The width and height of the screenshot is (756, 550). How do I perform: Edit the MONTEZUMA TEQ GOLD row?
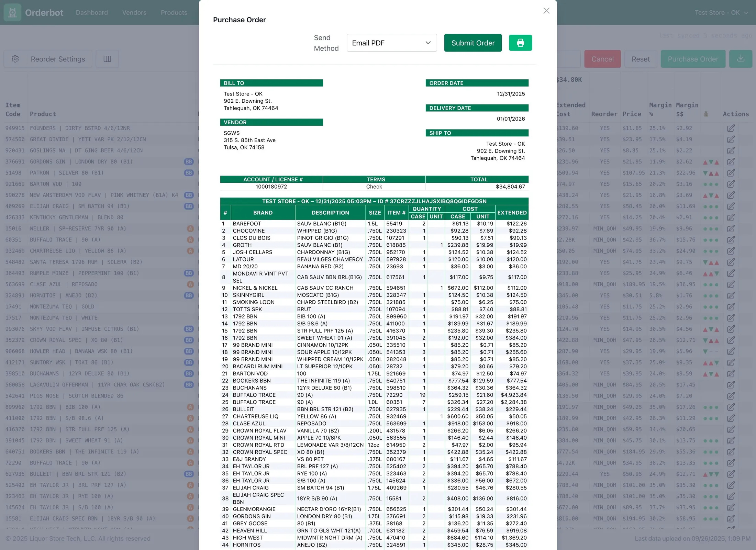coord(731,307)
